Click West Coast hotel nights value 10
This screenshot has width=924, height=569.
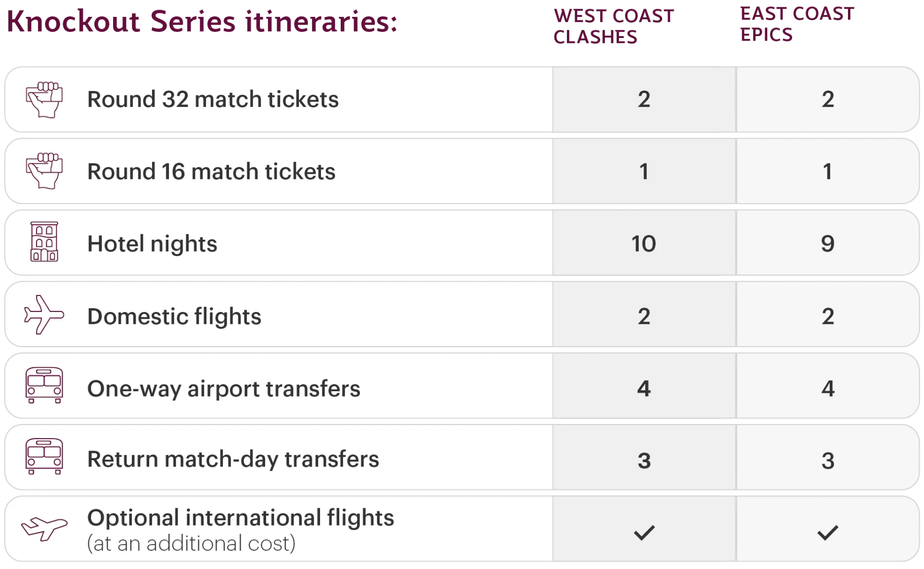coord(643,244)
